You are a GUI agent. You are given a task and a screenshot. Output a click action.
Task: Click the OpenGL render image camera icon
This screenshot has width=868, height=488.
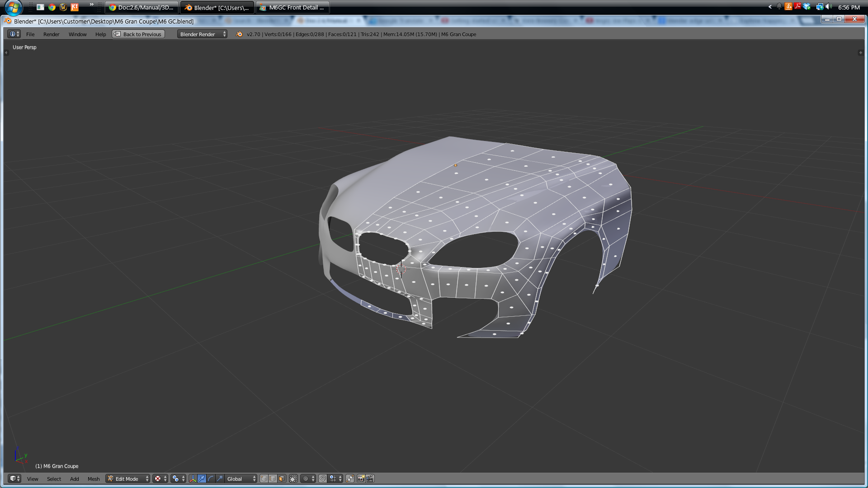(x=361, y=479)
